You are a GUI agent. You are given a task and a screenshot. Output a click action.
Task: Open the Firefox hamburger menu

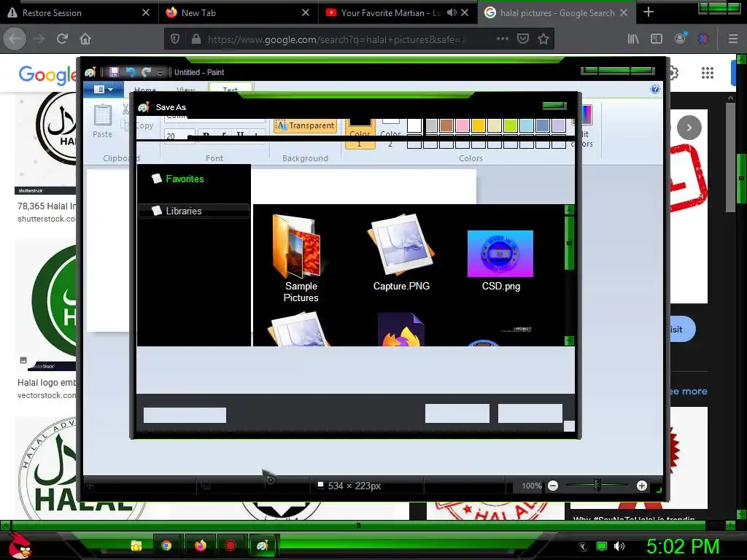[733, 39]
